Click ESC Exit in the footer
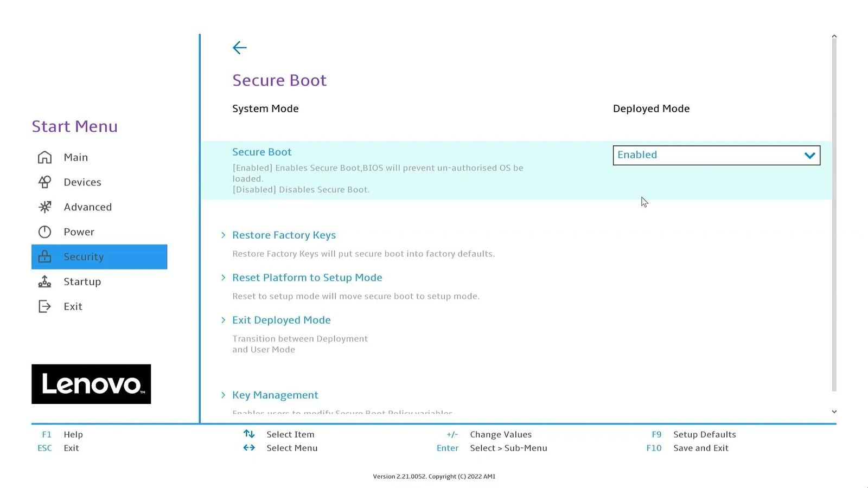Screen dimensions: 868x488 pyautogui.click(x=58, y=448)
